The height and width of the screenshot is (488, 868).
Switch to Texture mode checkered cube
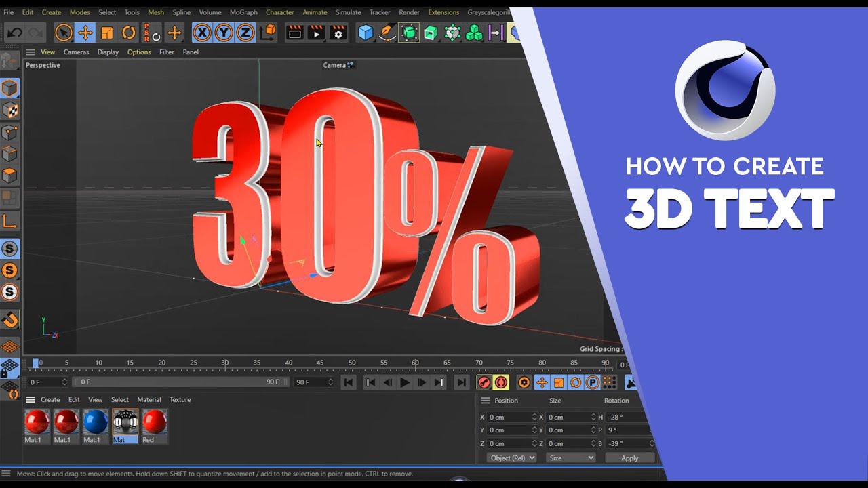coord(9,110)
